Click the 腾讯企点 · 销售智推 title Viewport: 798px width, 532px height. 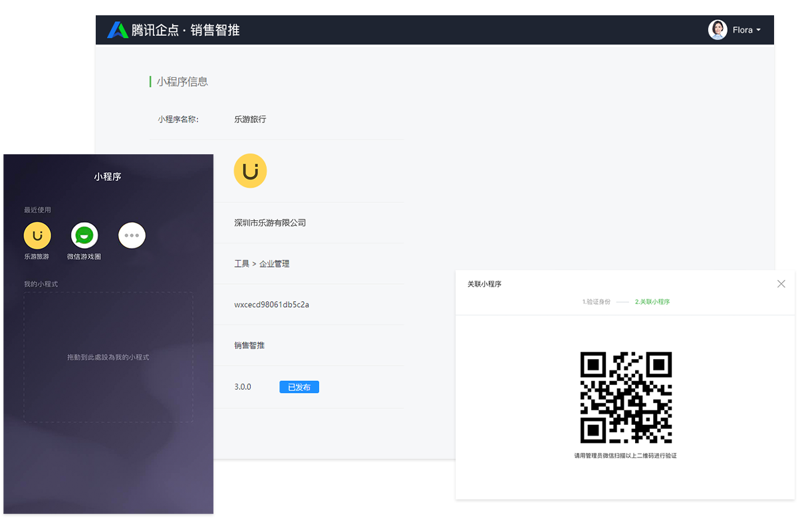coord(186,30)
